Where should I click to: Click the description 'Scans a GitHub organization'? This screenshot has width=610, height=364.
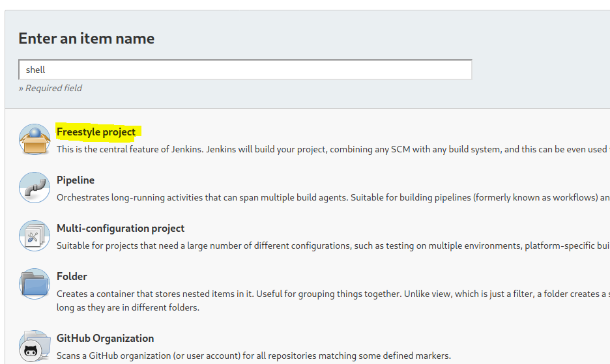pos(254,356)
